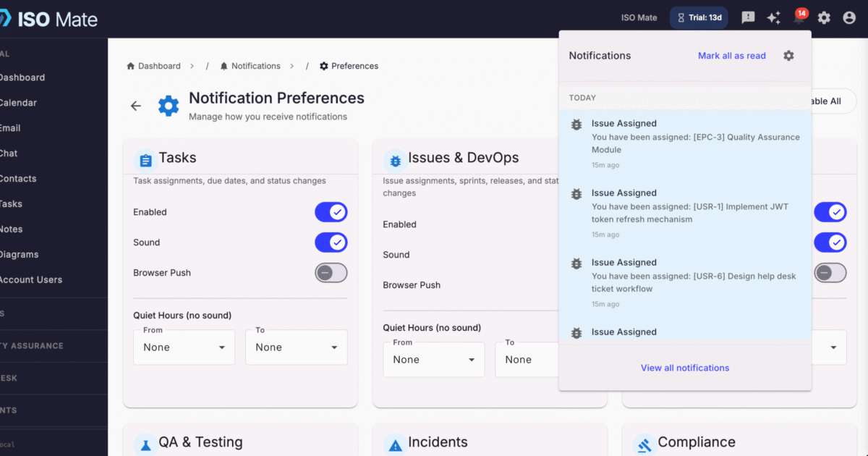Open the AI sparkle assistant icon
Viewport: 868px width, 456px height.
[x=774, y=18]
